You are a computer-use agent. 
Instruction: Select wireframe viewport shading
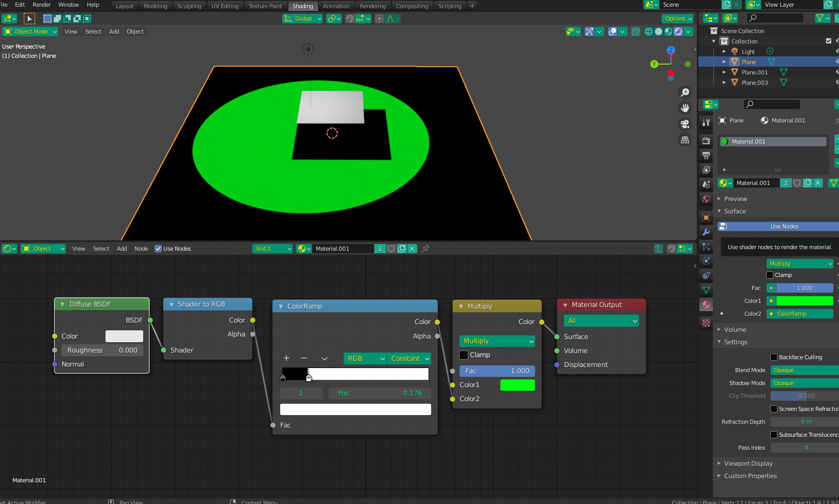point(649,32)
